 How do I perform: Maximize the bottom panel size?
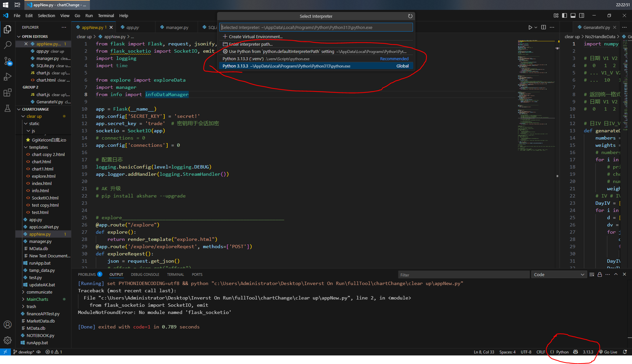point(616,274)
